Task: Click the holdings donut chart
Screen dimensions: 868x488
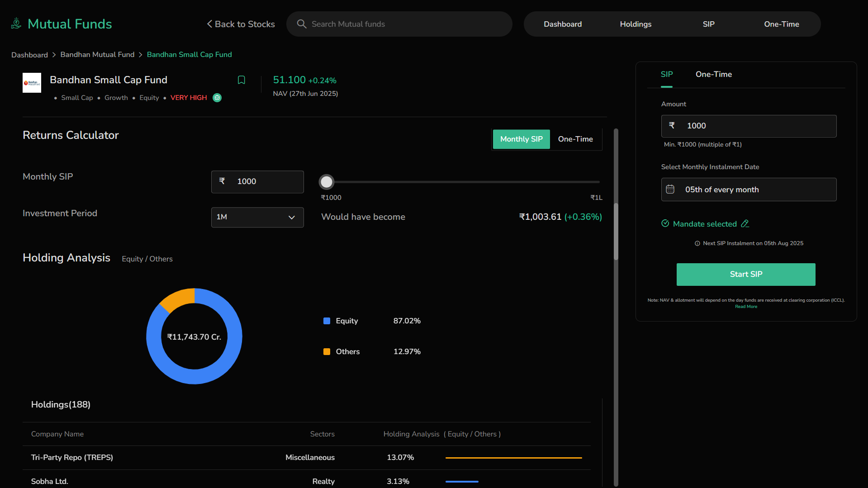Action: tap(194, 336)
